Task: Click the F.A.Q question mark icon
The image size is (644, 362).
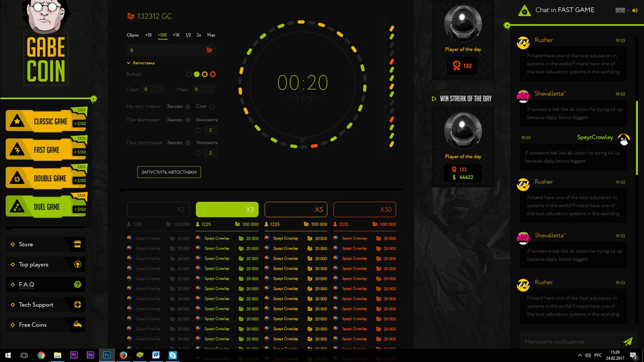Action: 77,285
